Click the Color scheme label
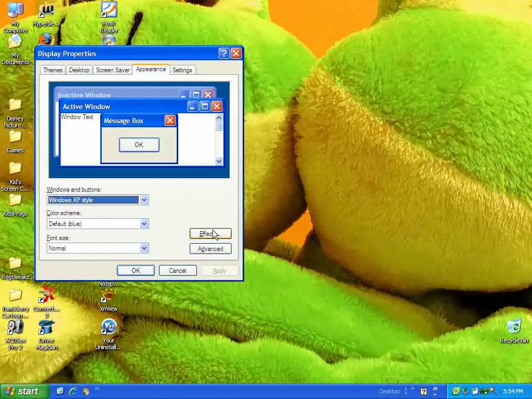This screenshot has width=532, height=399. [x=64, y=213]
